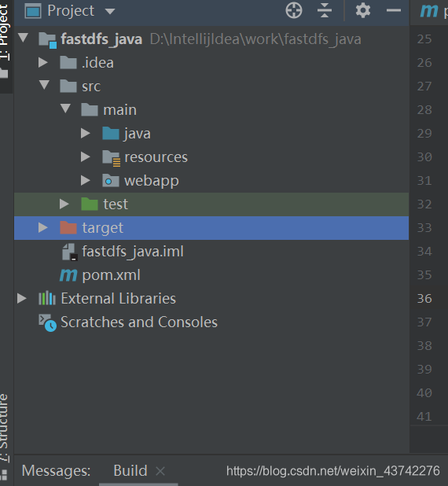Viewport: 448px width, 486px height.
Task: Collapse the main folder arrow
Action: pyautogui.click(x=65, y=109)
